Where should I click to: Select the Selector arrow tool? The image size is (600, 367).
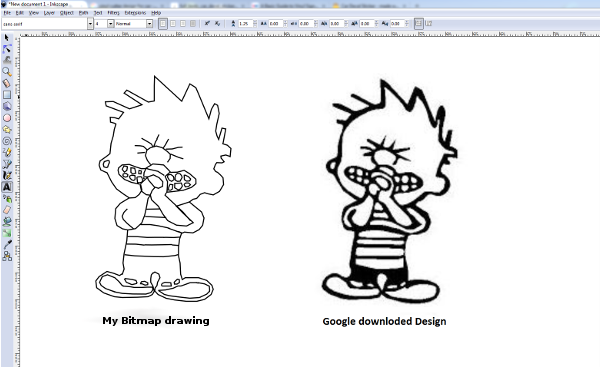7,38
